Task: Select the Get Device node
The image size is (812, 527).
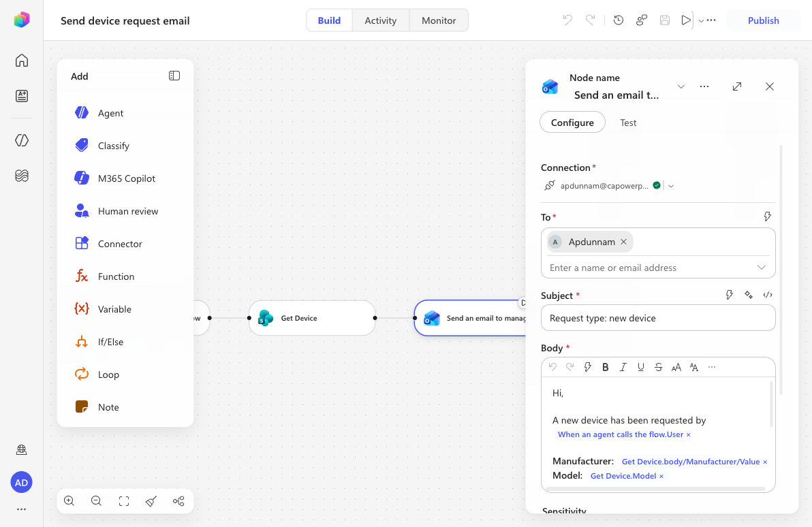Action: pos(312,318)
